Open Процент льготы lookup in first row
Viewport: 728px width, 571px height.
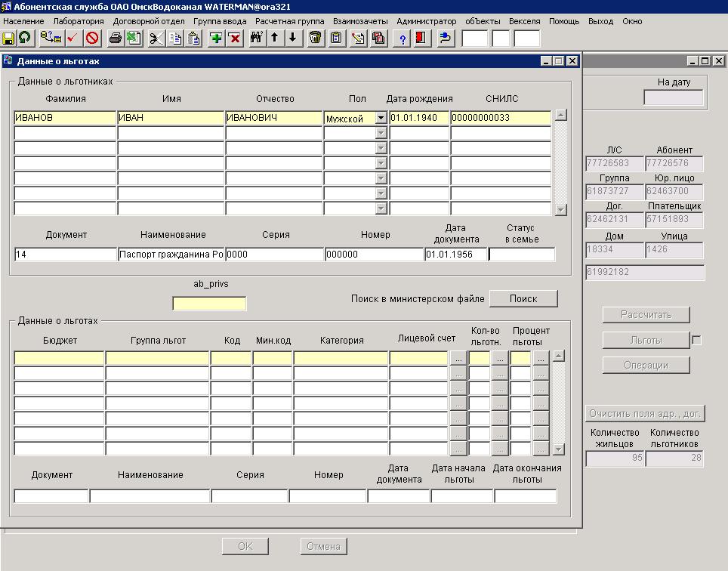point(540,359)
